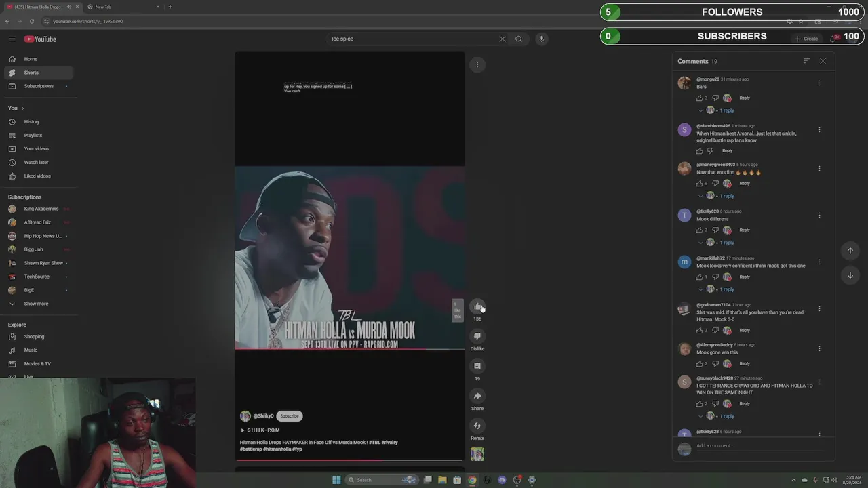Open @ShiikyD channel name link
Screen dimensions: 868x488
click(x=263, y=416)
